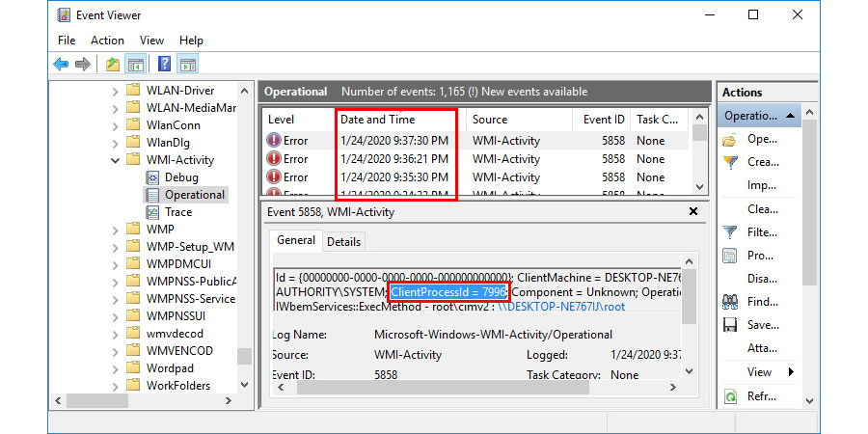Click the Trace log icon in tree
868x434 pixels.
[152, 212]
